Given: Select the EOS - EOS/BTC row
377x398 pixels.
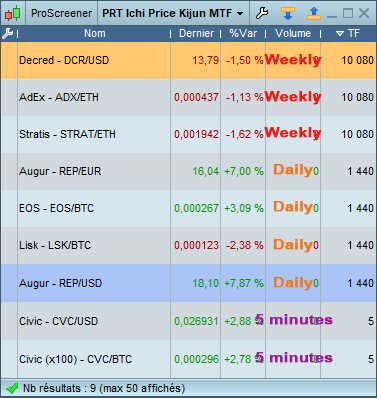Looking at the screenshot, I should click(188, 208).
